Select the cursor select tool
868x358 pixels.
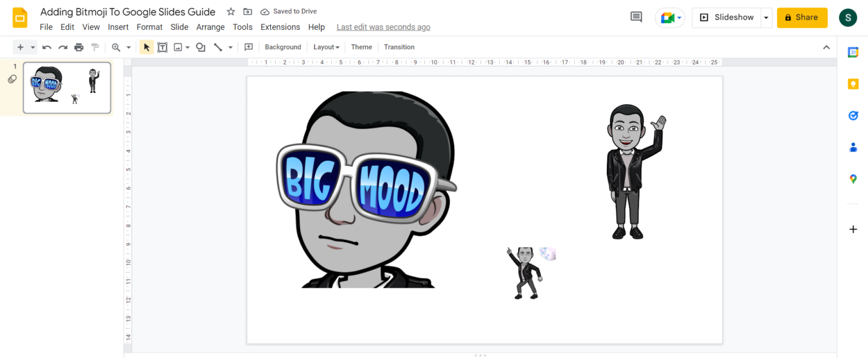click(146, 47)
